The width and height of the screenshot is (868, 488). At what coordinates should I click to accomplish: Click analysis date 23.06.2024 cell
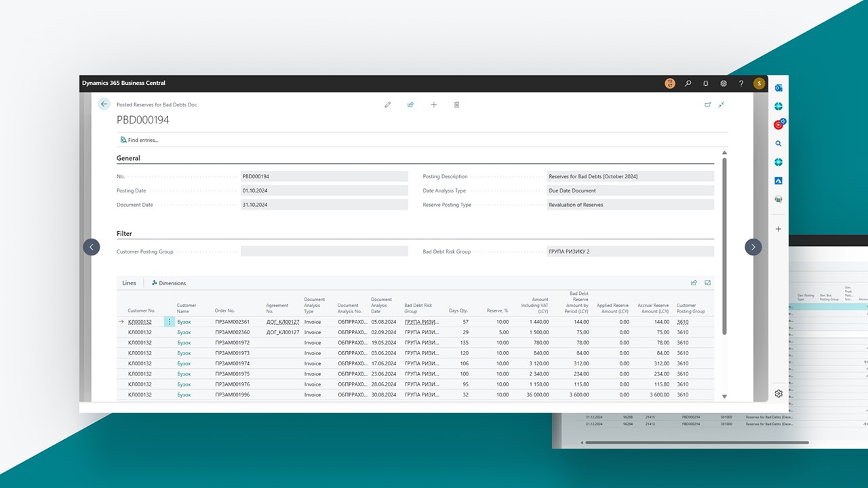pyautogui.click(x=384, y=374)
